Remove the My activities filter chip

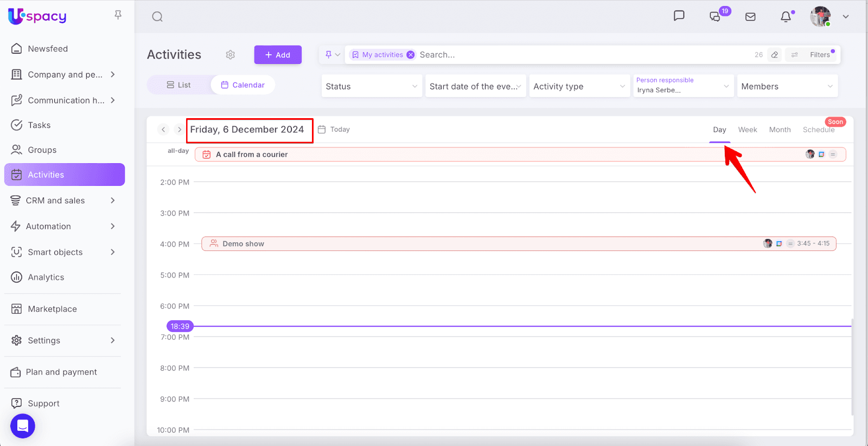click(x=411, y=55)
